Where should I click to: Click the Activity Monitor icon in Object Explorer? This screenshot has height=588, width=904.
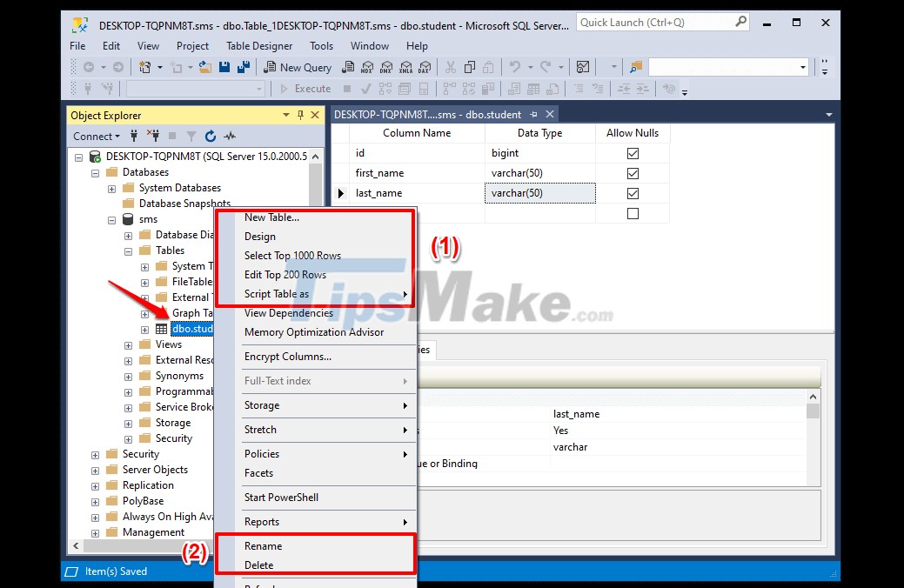click(x=230, y=136)
